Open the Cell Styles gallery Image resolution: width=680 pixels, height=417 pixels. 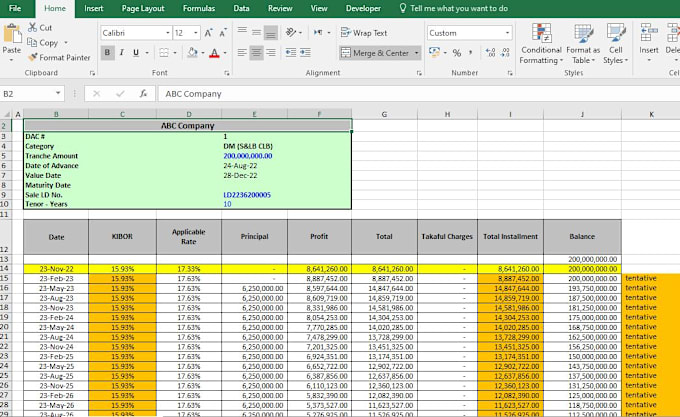(x=615, y=44)
